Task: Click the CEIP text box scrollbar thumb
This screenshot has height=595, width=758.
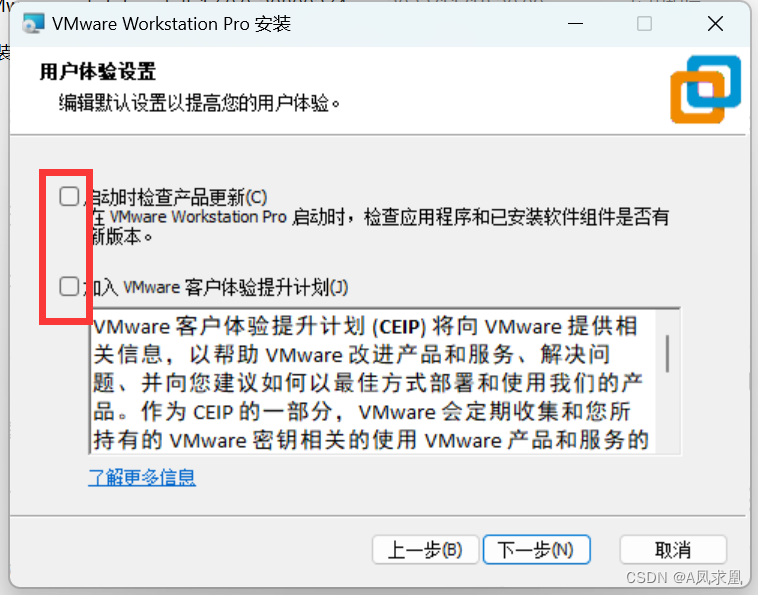Action: point(668,353)
